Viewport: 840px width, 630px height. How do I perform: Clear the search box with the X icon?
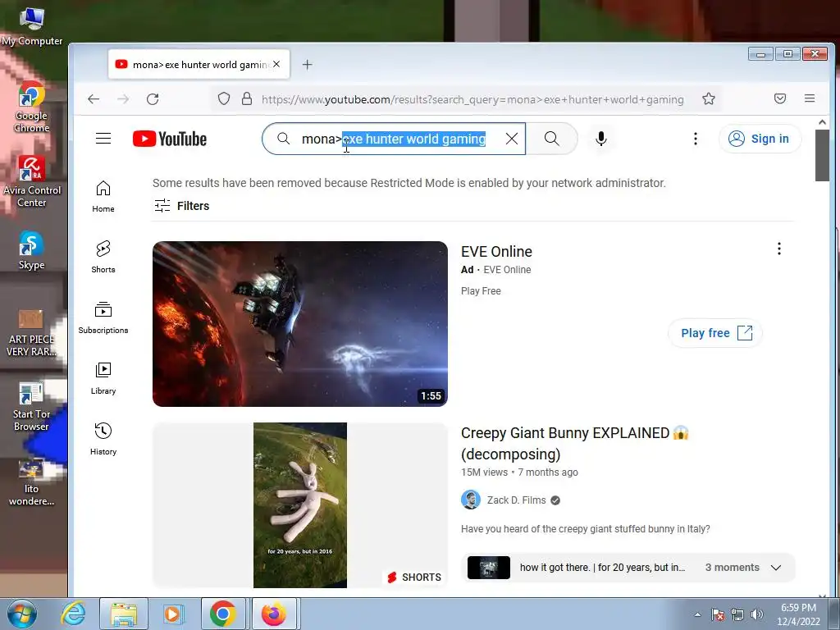(x=512, y=139)
